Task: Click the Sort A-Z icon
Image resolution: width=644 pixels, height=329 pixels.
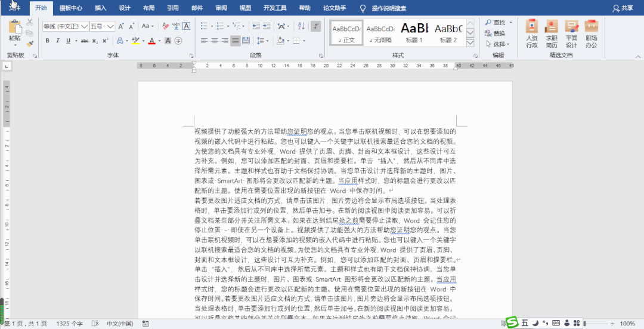Action: (x=301, y=26)
